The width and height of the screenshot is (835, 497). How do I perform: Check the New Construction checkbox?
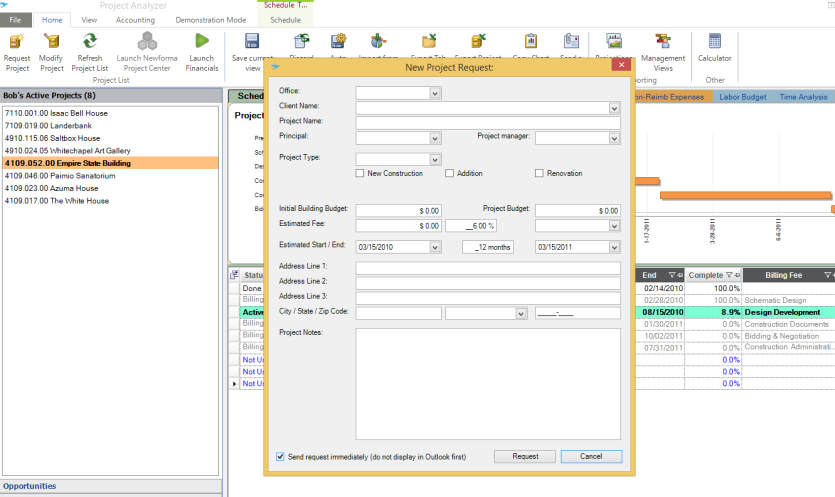tap(360, 173)
